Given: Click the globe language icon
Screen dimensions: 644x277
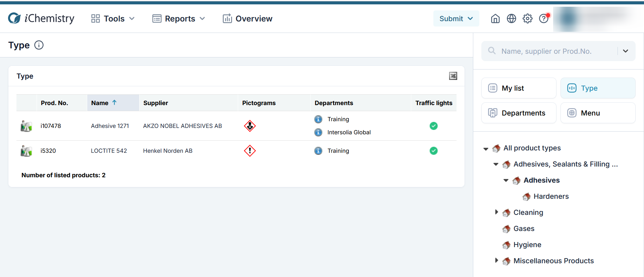Looking at the screenshot, I should (x=512, y=18).
